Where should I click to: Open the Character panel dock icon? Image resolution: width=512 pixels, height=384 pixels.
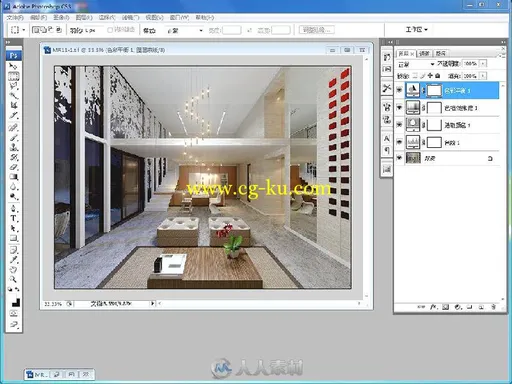coord(387,138)
